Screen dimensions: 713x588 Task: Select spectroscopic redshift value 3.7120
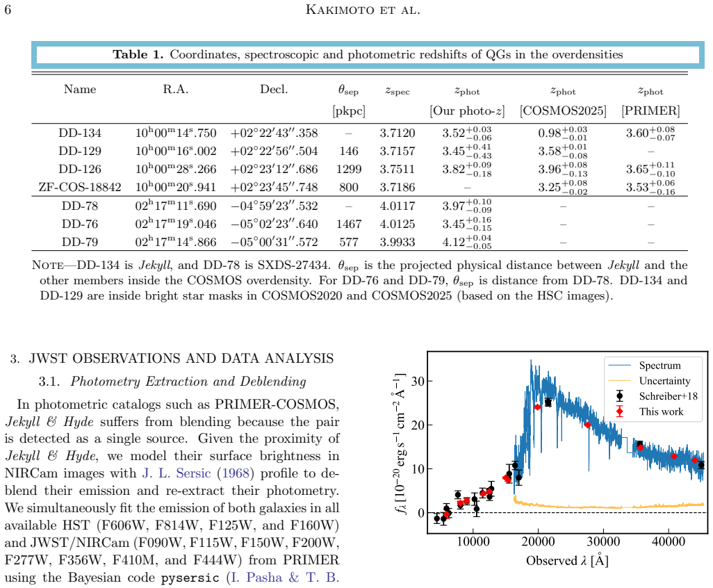398,133
